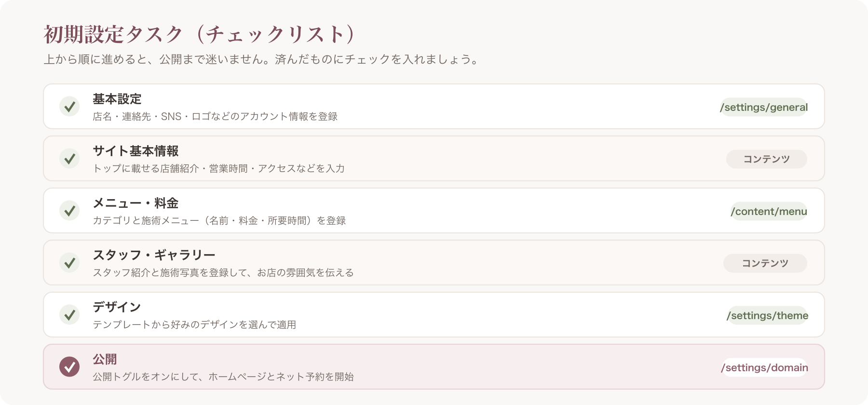This screenshot has width=868, height=405.
Task: Open the /content/menu link
Action: tap(769, 211)
